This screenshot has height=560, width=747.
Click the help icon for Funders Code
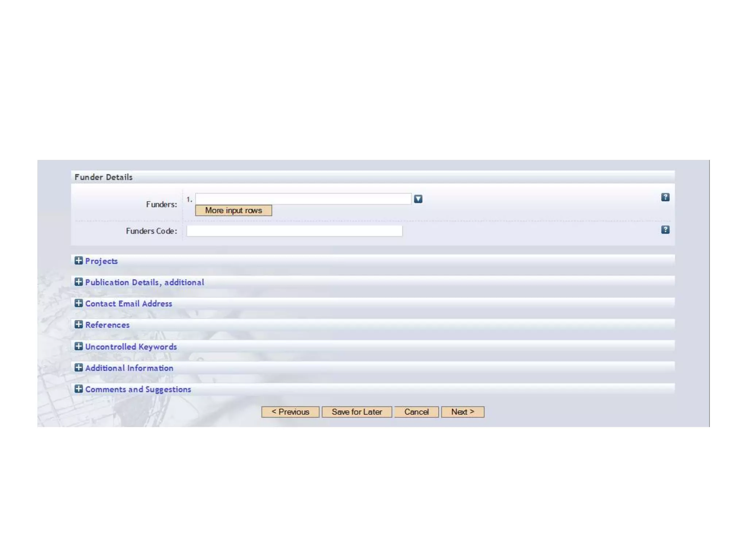click(665, 230)
